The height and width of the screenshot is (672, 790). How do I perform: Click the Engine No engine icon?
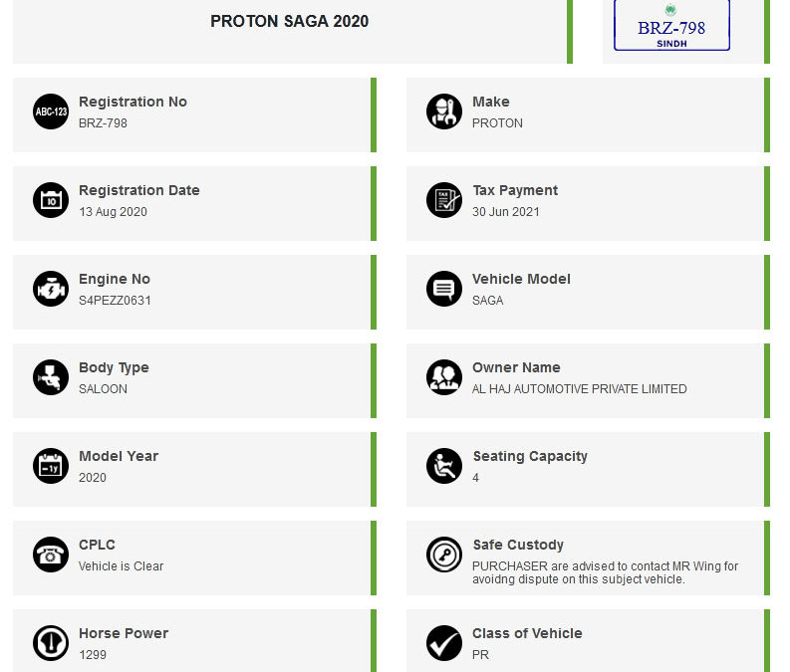(51, 289)
